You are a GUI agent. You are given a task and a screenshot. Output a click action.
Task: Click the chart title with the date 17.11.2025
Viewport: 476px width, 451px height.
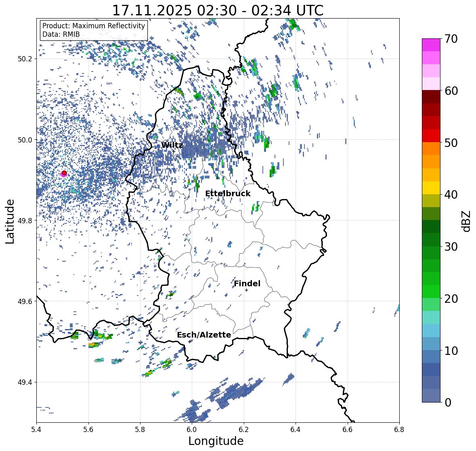pos(218,10)
